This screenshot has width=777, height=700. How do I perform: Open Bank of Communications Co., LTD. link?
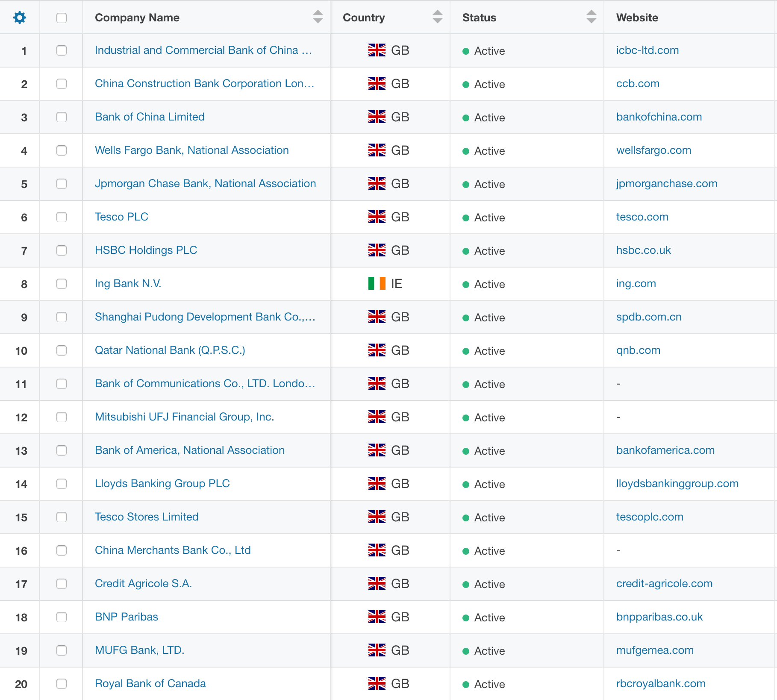tap(205, 384)
